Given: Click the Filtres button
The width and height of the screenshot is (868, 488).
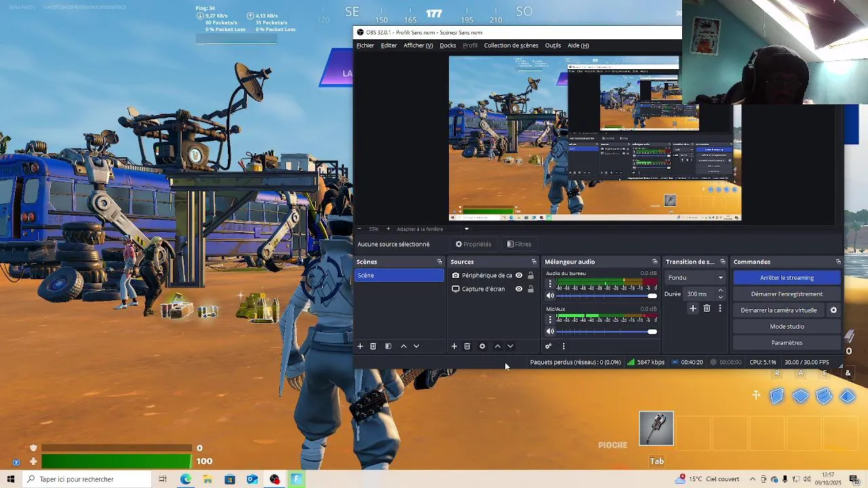Looking at the screenshot, I should point(519,244).
